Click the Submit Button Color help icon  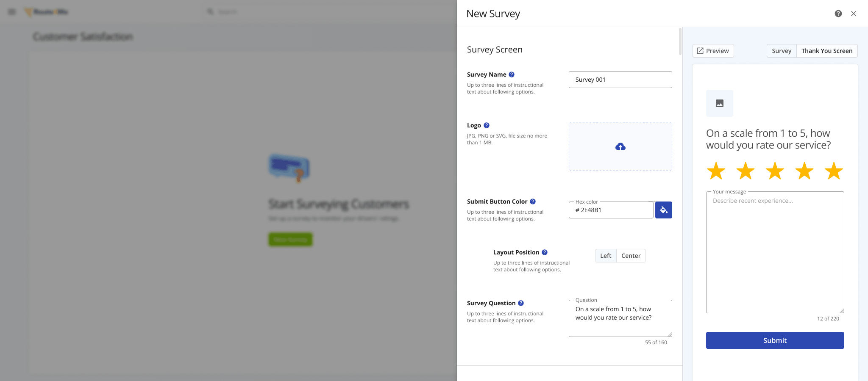(x=533, y=202)
